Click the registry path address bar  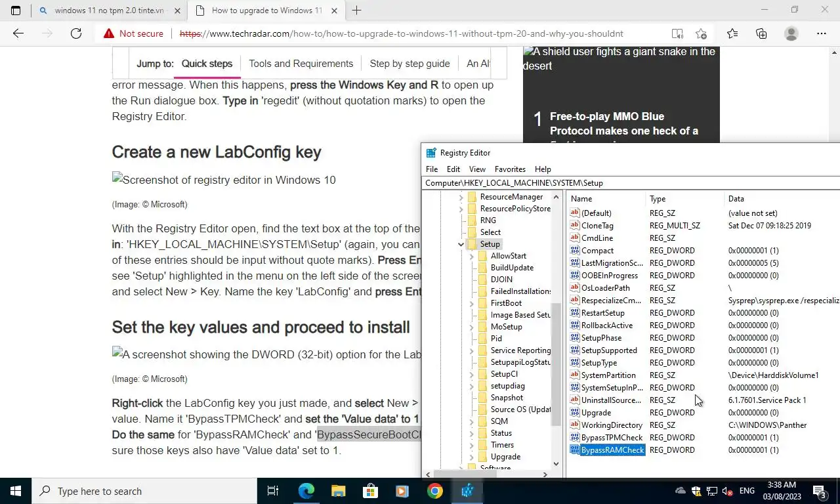(631, 183)
